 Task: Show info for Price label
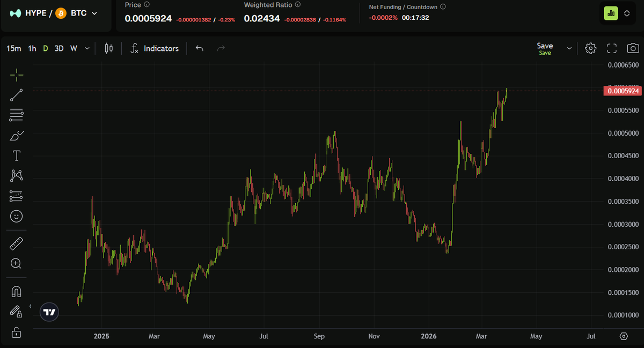click(x=147, y=5)
